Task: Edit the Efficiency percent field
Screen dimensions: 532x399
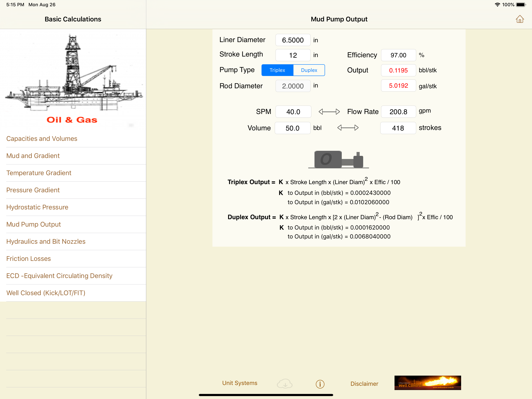Action: coord(398,55)
